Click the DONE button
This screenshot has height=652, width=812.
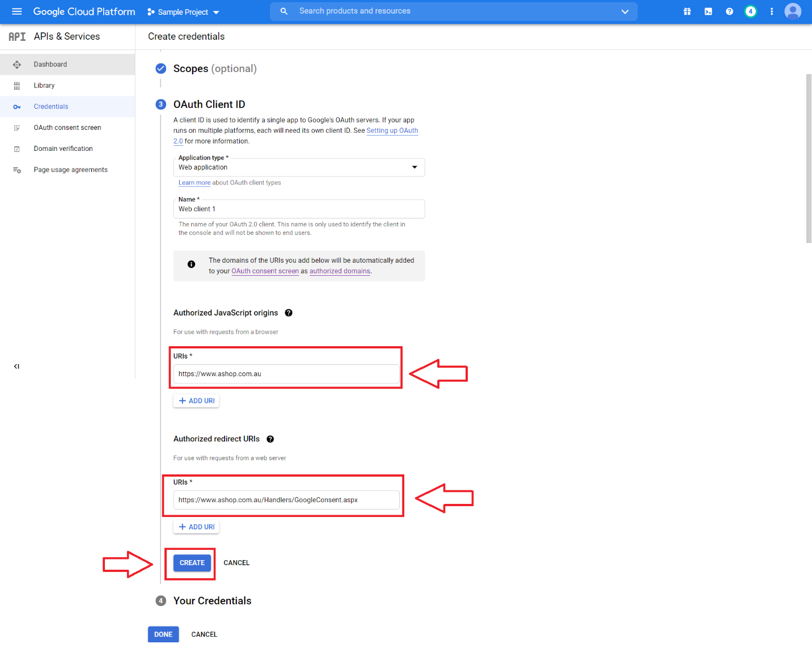[163, 634]
